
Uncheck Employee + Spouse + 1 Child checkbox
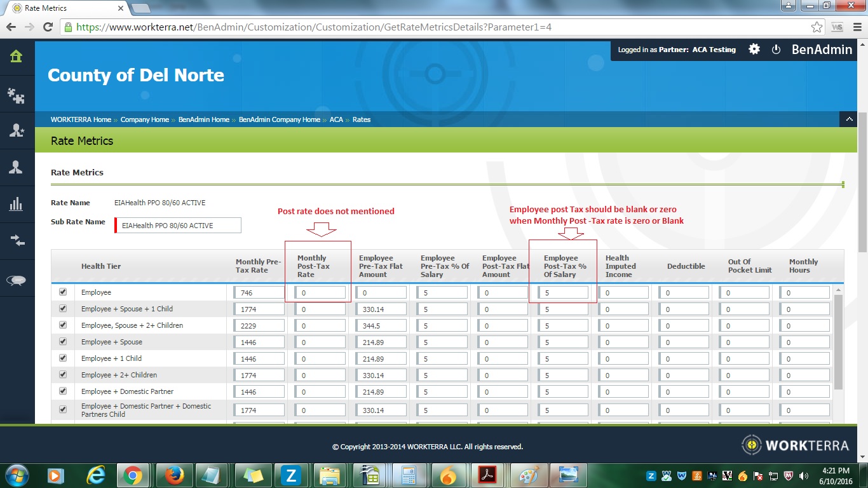(x=62, y=309)
